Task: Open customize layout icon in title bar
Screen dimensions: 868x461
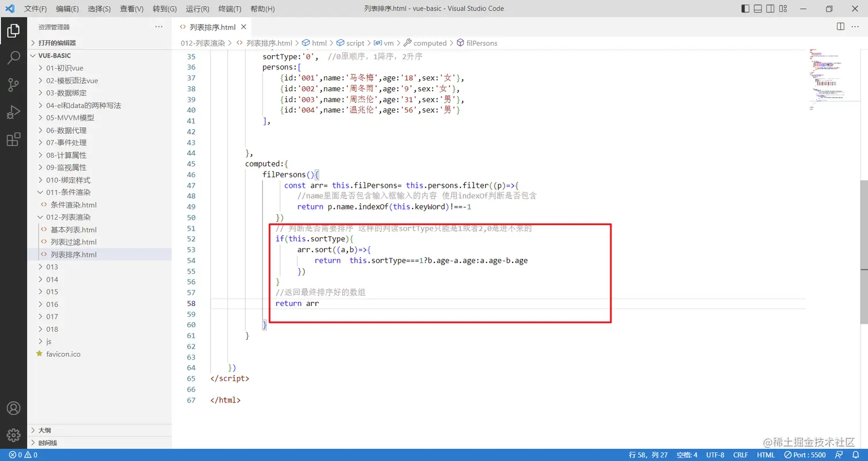Action: 784,9
